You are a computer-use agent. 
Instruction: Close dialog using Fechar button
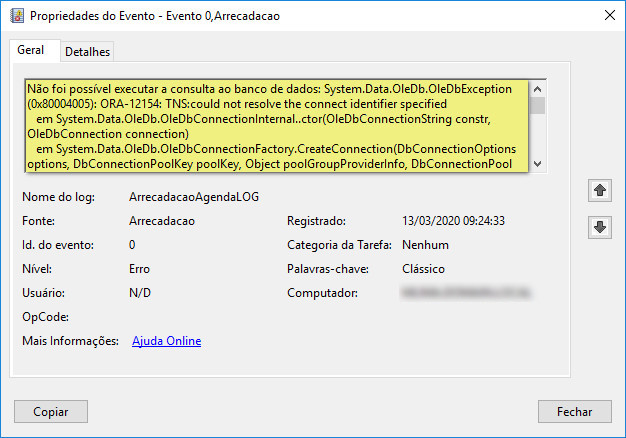574,412
